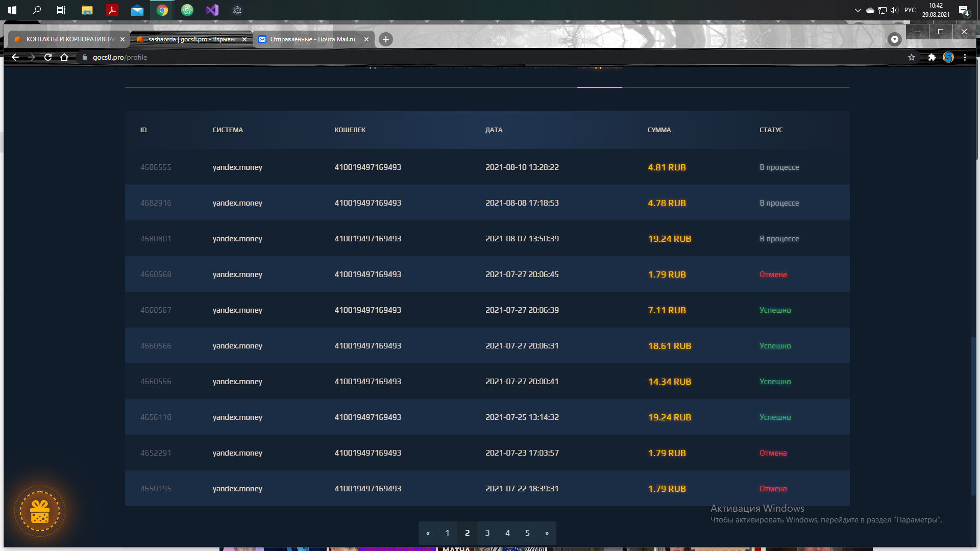Open the action center notifications icon
The image size is (980, 551).
964,11
